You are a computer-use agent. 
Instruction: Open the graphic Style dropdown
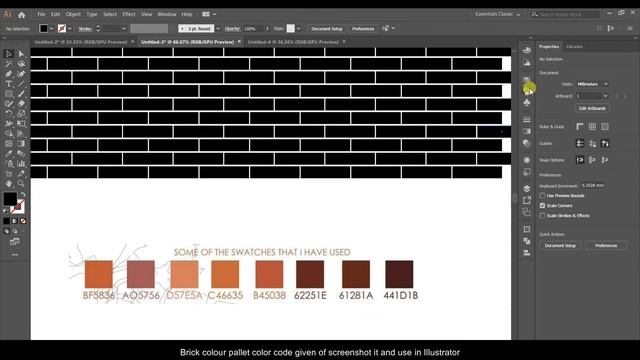tap(298, 29)
